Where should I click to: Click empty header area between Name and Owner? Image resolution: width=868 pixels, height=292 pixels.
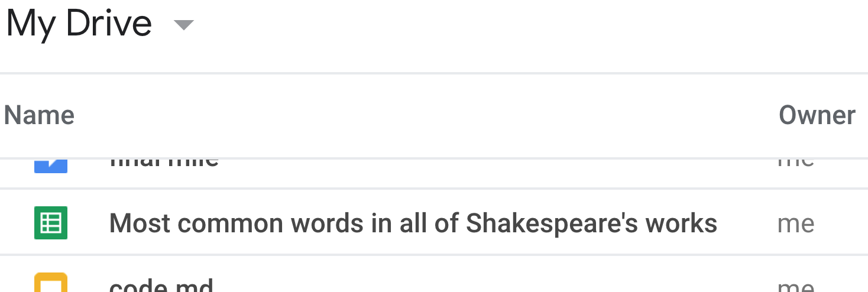[x=414, y=115]
